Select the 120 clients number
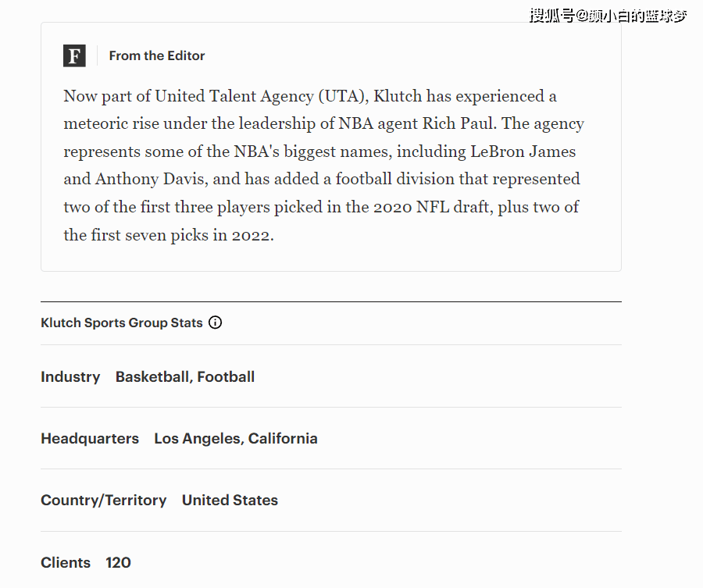This screenshot has width=703, height=588. pyautogui.click(x=119, y=562)
